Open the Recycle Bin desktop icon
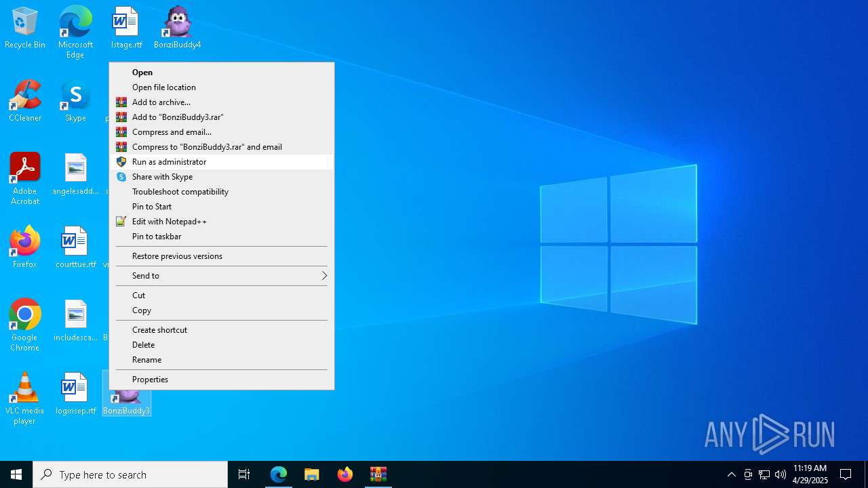 coord(25,28)
